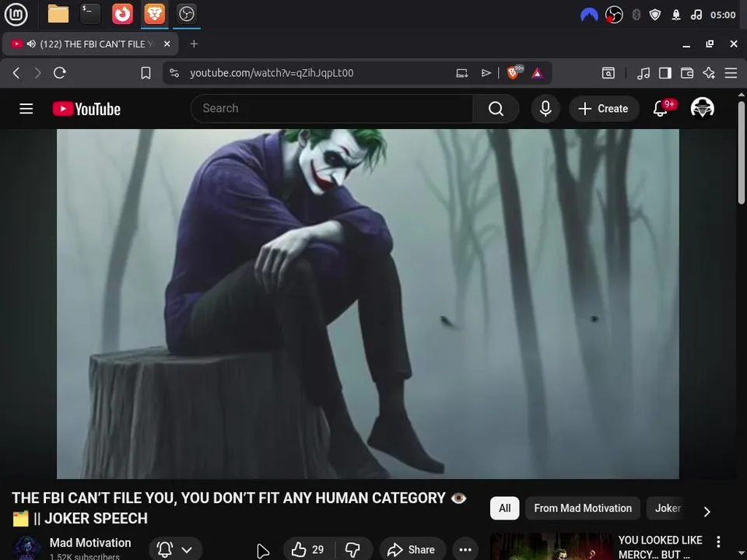Dislike this video

click(x=353, y=550)
